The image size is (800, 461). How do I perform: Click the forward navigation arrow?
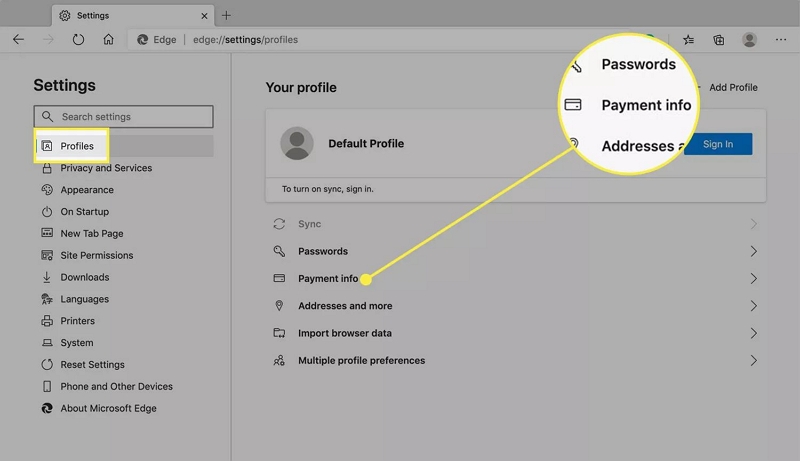tap(48, 39)
